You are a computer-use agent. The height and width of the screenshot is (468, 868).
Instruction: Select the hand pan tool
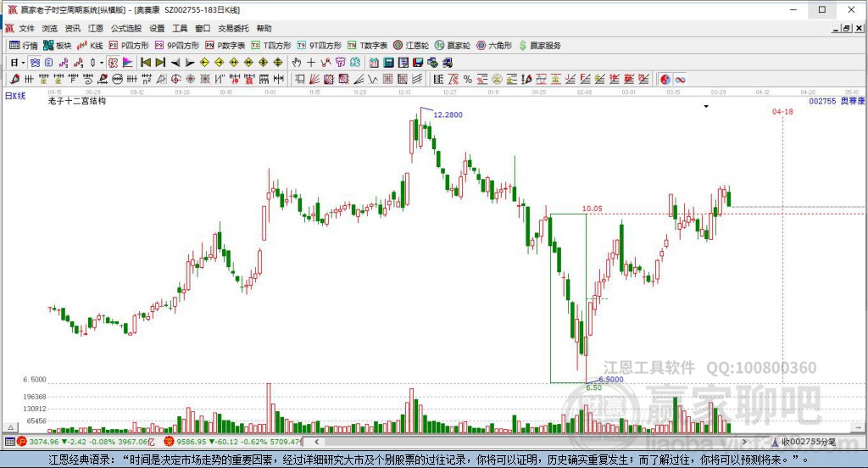(x=296, y=63)
